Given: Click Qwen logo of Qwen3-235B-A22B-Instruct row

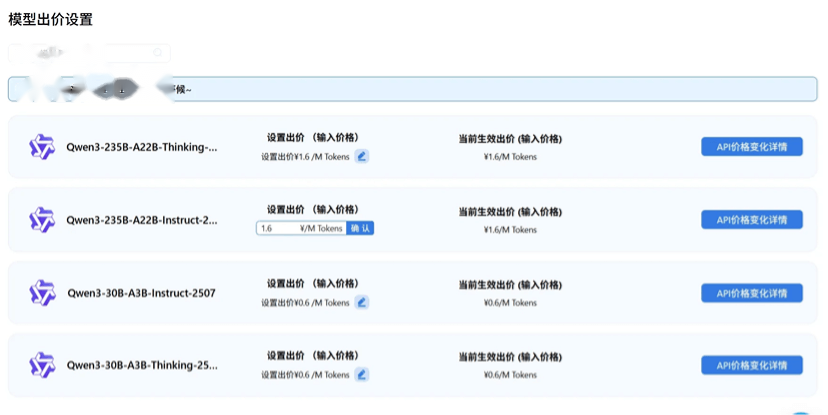Looking at the screenshot, I should tap(42, 220).
